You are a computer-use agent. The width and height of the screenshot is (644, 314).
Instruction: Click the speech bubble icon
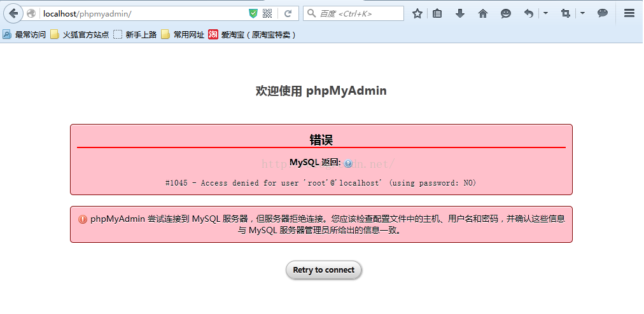pos(603,13)
